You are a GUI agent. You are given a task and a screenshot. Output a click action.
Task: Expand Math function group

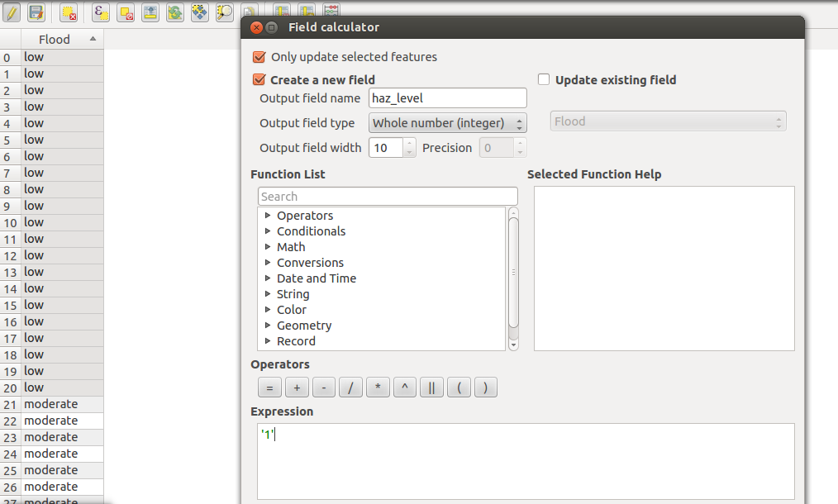268,246
